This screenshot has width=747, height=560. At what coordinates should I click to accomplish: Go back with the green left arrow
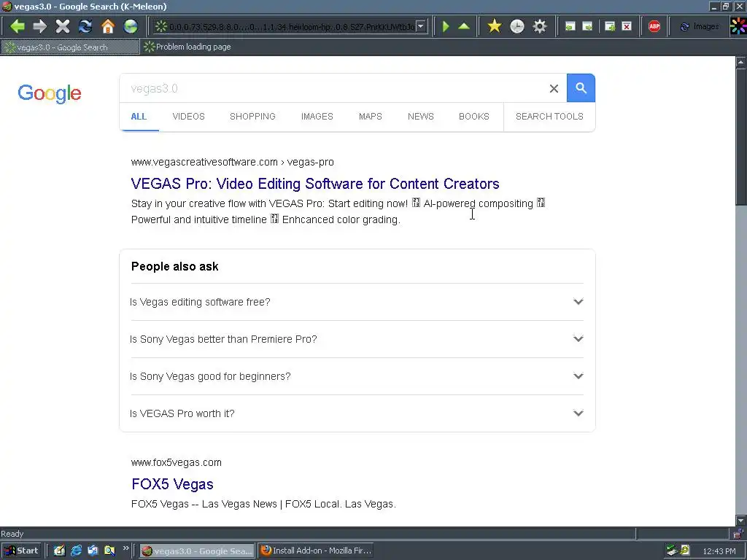[18, 26]
